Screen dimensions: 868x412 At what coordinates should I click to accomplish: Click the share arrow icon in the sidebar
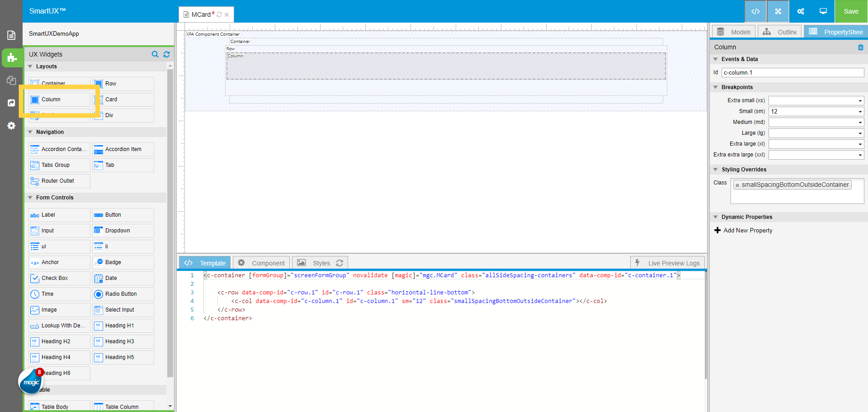11,103
